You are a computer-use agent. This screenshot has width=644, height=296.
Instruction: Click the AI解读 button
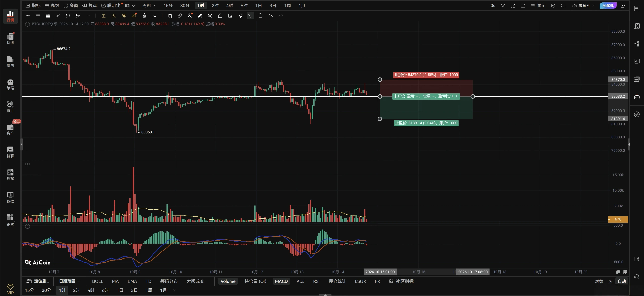tap(608, 6)
